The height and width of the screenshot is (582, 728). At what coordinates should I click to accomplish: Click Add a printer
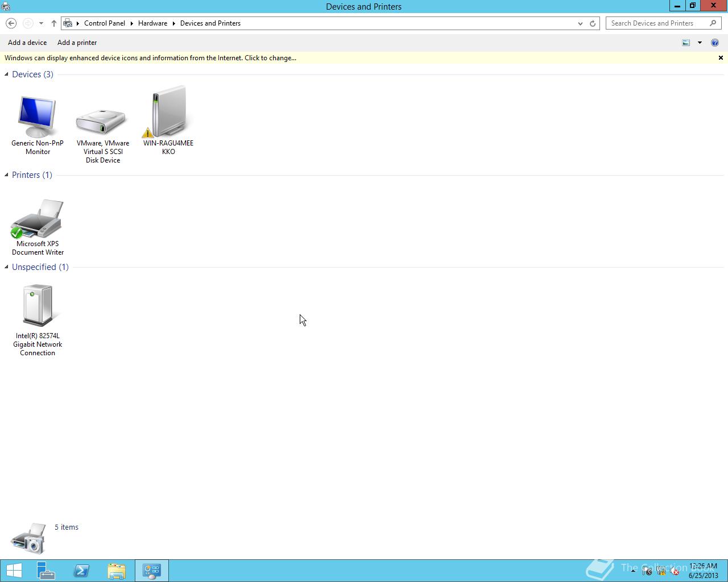[77, 43]
